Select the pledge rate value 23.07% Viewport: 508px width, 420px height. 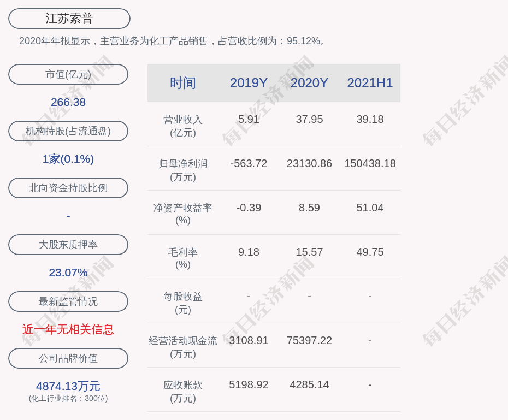[x=68, y=273]
